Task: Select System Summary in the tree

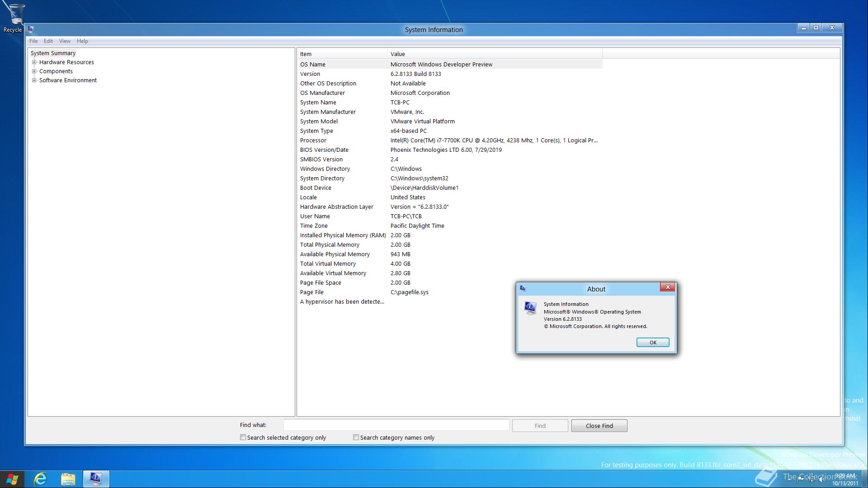Action: tap(53, 53)
